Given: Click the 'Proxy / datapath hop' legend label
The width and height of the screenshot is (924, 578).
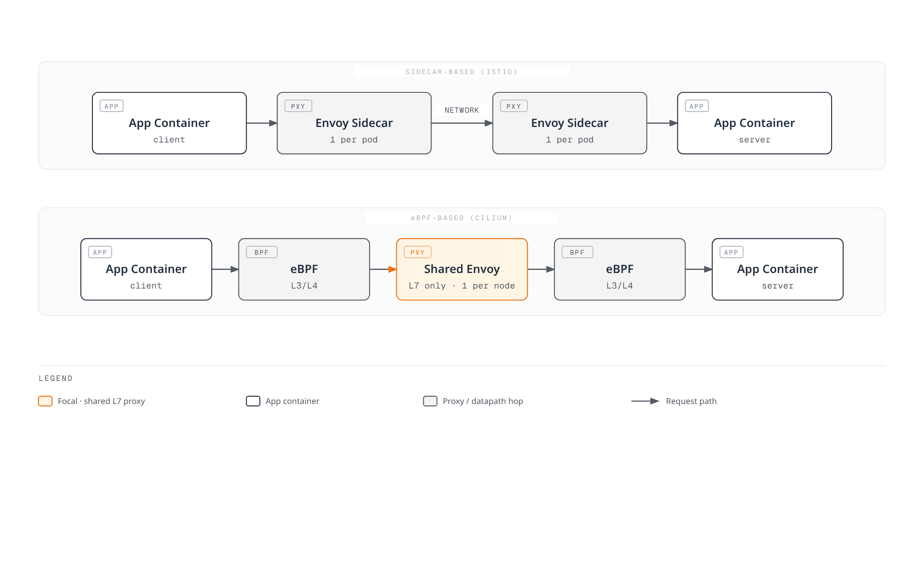Looking at the screenshot, I should tap(483, 401).
